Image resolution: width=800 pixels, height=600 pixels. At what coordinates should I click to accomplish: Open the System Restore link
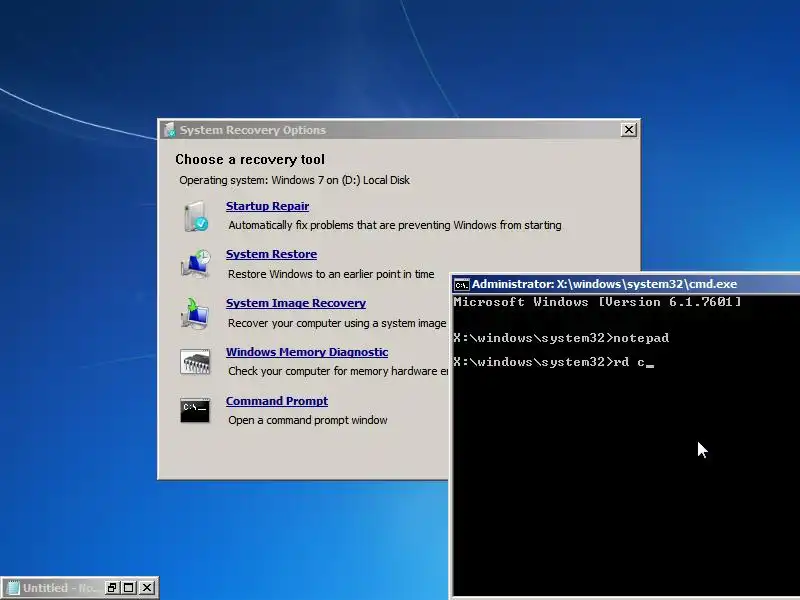coord(271,254)
